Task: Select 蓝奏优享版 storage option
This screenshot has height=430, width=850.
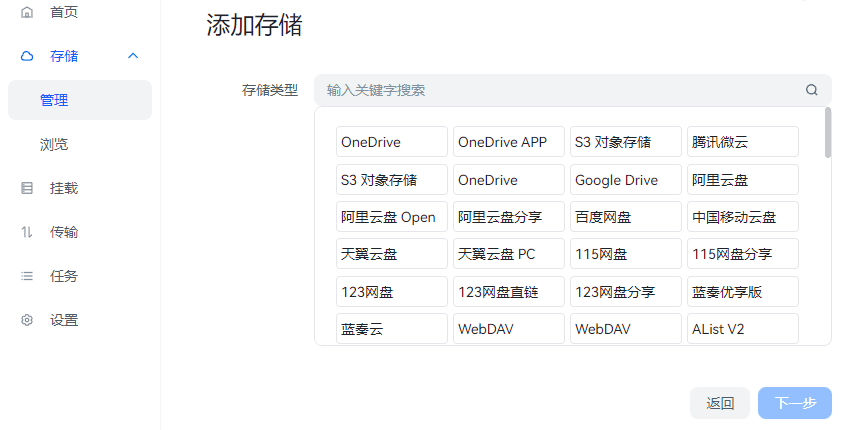Action: tap(743, 292)
